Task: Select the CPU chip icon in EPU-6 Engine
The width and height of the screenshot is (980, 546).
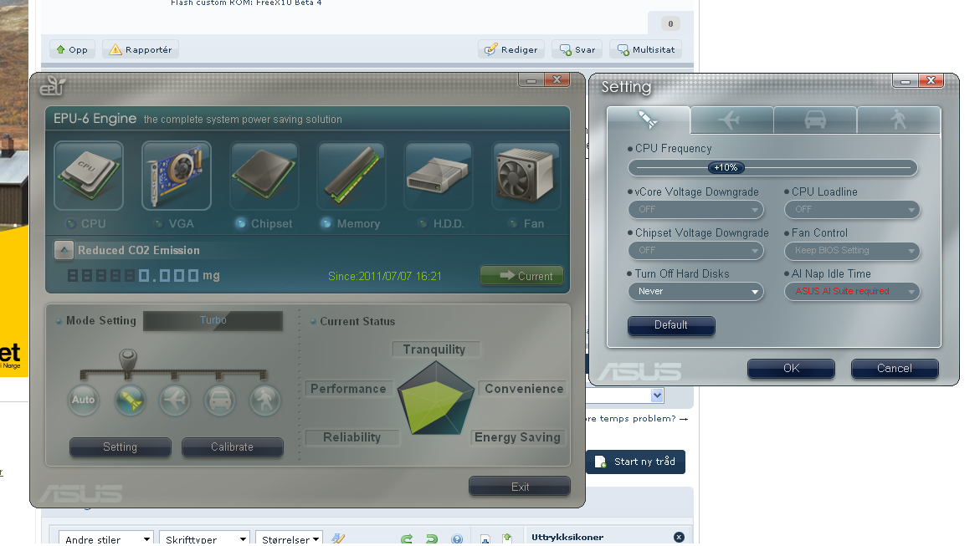Action: click(89, 176)
